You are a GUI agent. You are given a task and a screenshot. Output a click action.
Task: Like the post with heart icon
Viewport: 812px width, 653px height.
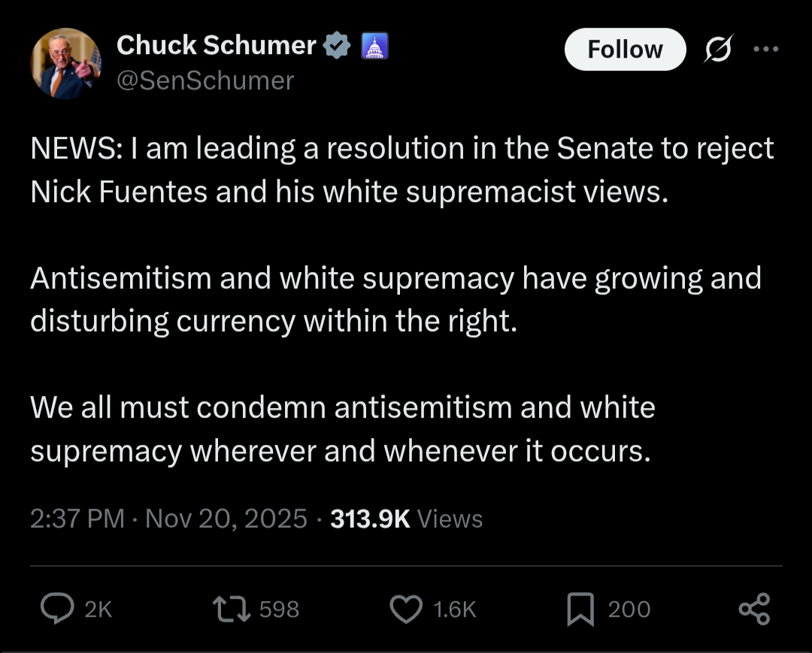(406, 609)
